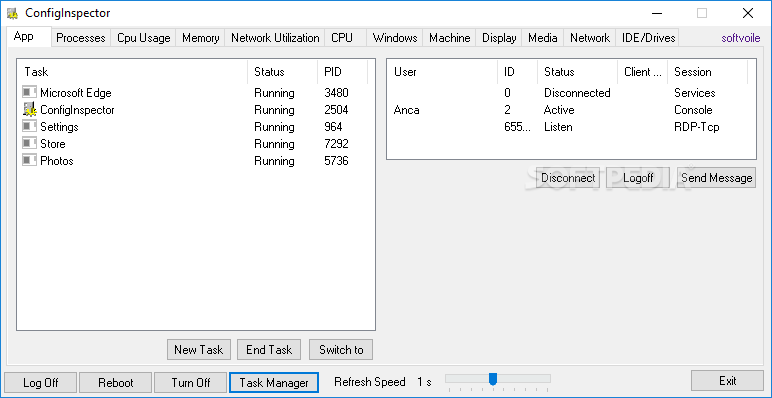Click the Turn Off button

pos(191,382)
